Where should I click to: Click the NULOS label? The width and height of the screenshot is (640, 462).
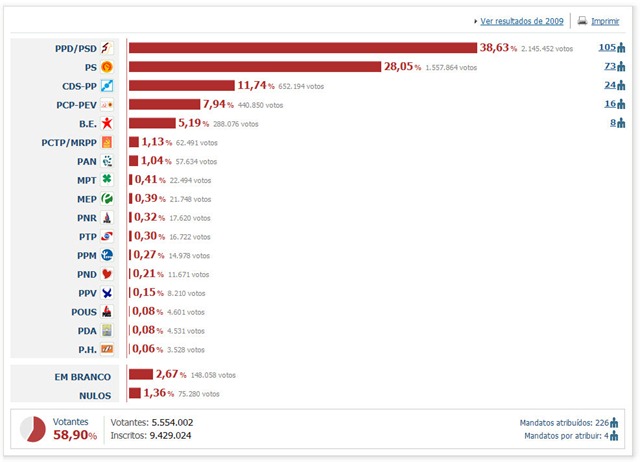point(95,395)
